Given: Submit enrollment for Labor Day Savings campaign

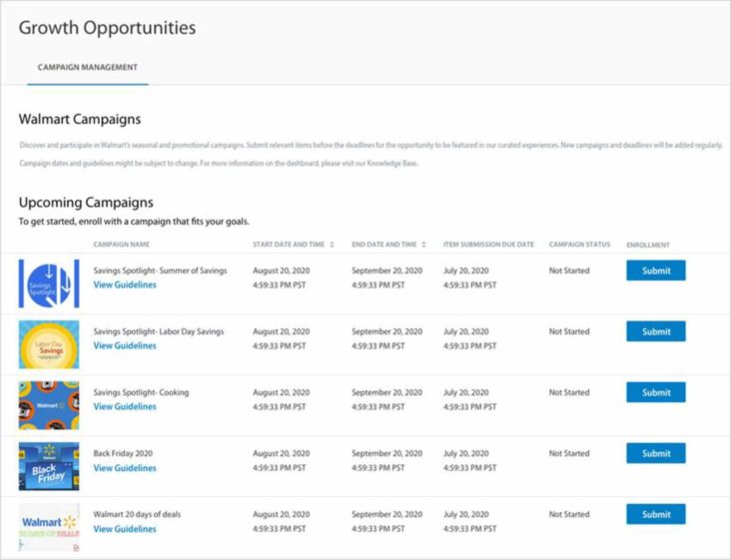Looking at the screenshot, I should 656,331.
